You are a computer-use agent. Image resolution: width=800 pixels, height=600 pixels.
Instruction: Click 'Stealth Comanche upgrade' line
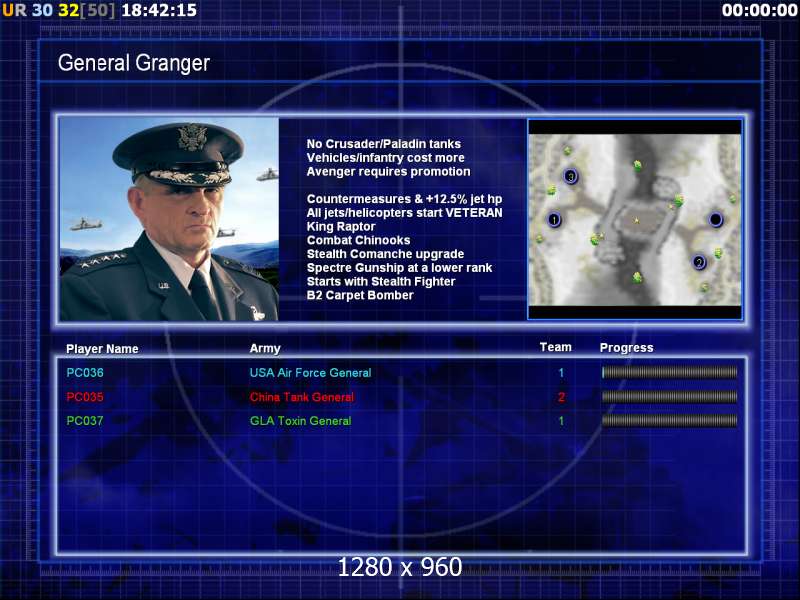(385, 254)
